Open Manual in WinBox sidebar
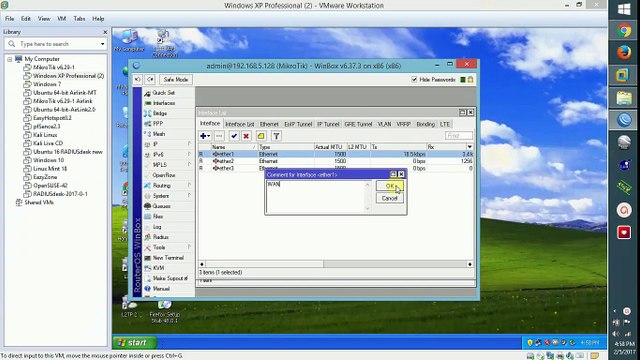 [161, 289]
